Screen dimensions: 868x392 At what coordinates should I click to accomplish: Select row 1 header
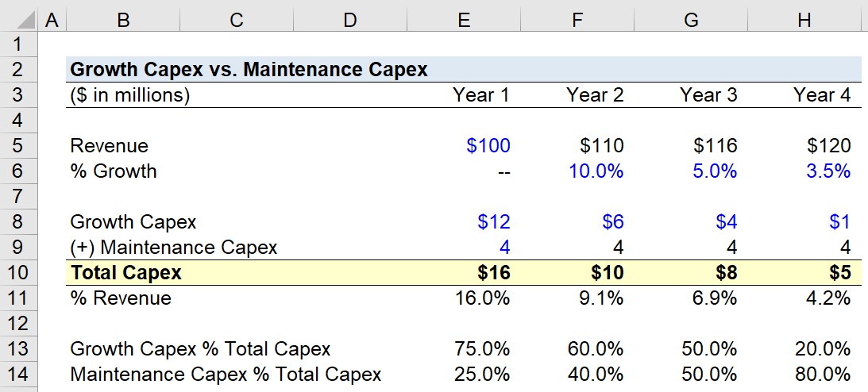coord(18,44)
